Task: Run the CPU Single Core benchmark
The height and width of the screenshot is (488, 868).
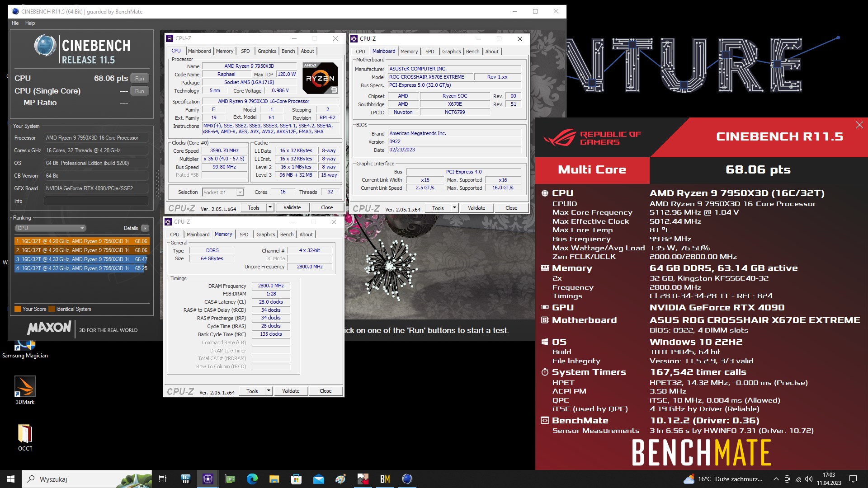Action: (x=140, y=91)
